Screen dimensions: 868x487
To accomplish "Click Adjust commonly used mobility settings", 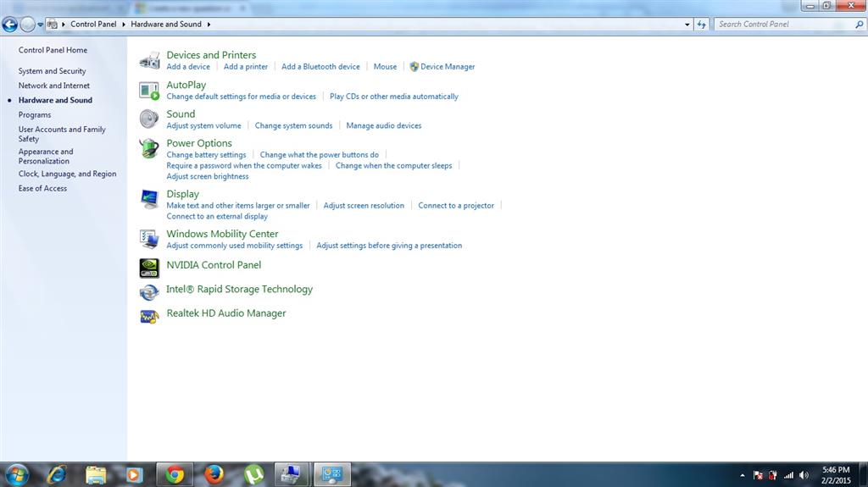I will [x=235, y=245].
